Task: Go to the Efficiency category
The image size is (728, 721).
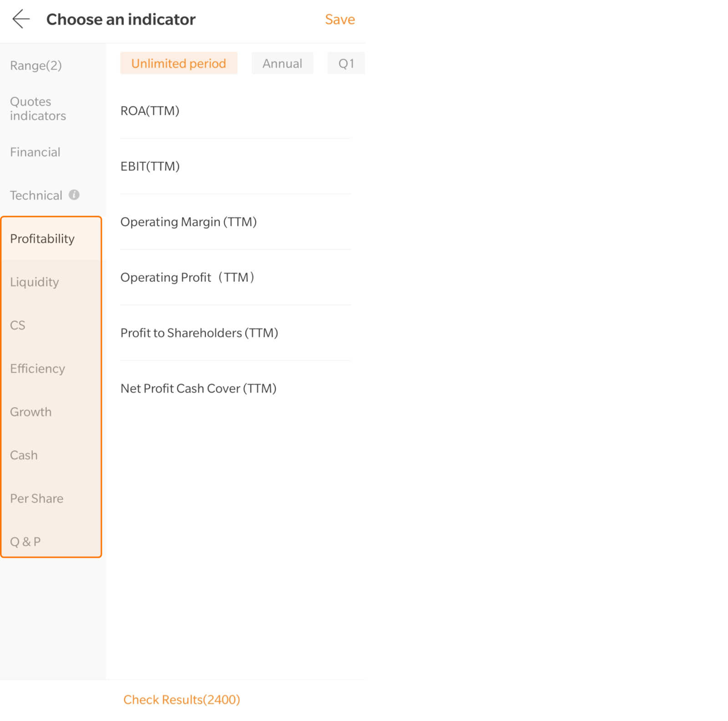Action: [x=37, y=368]
